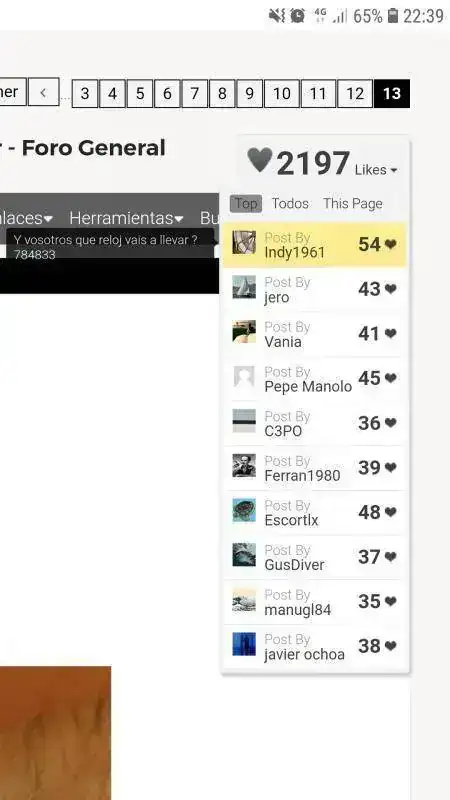Select the Top likes tab
The image size is (450, 800).
click(x=246, y=204)
